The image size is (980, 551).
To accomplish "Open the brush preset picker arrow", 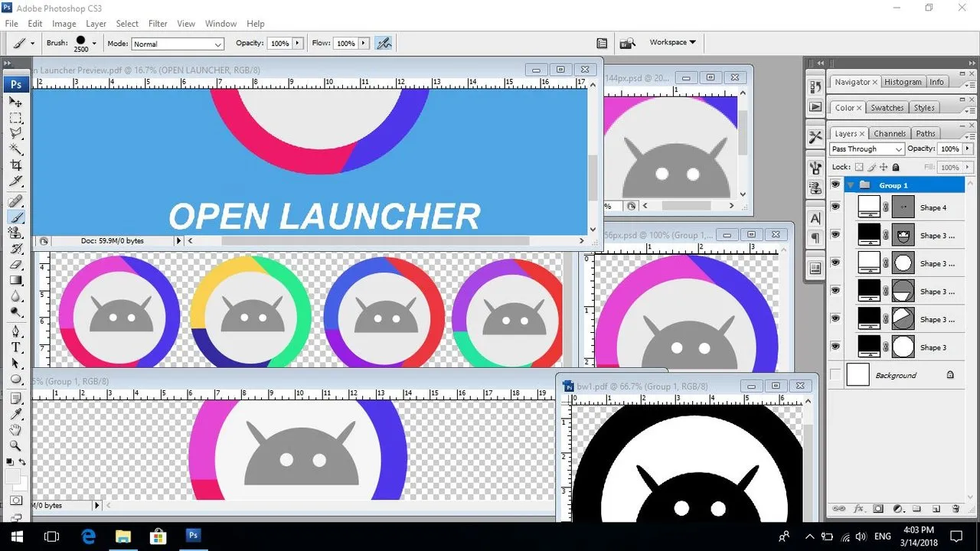I will pyautogui.click(x=94, y=44).
